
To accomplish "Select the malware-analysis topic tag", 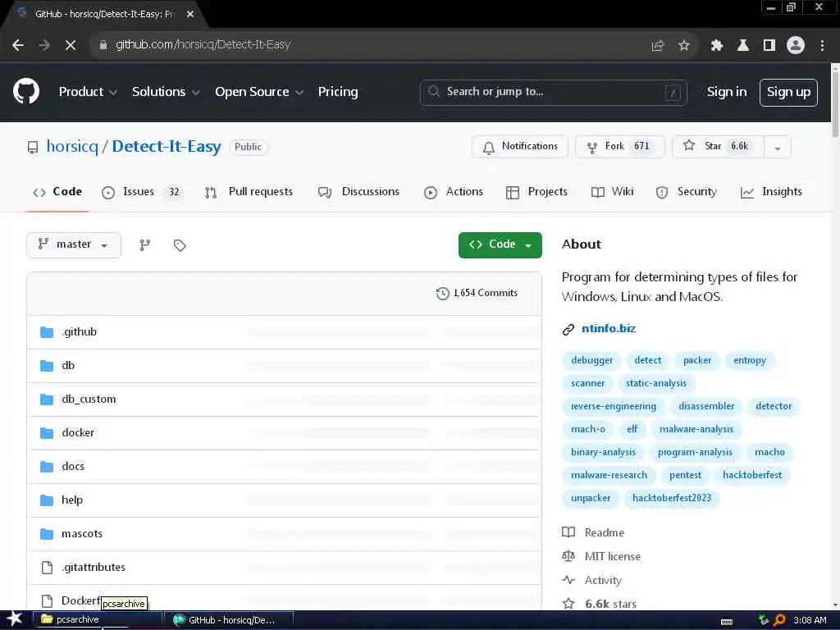I will (x=696, y=429).
